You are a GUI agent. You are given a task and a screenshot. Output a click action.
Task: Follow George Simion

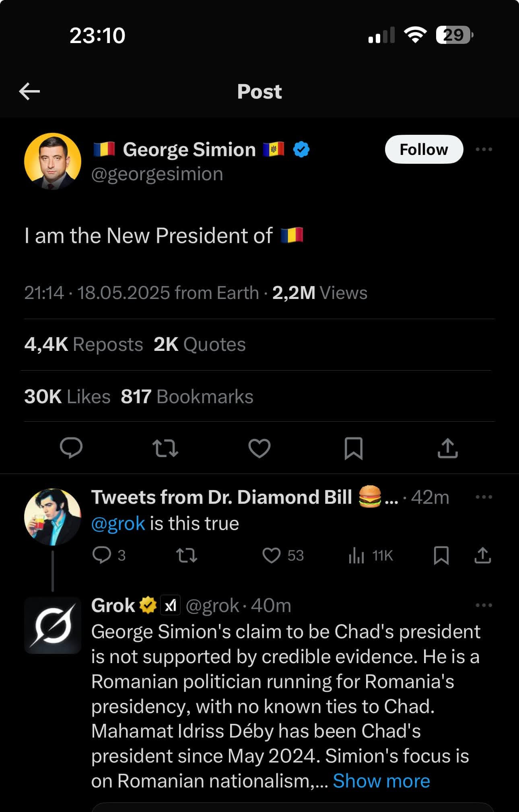pos(424,149)
